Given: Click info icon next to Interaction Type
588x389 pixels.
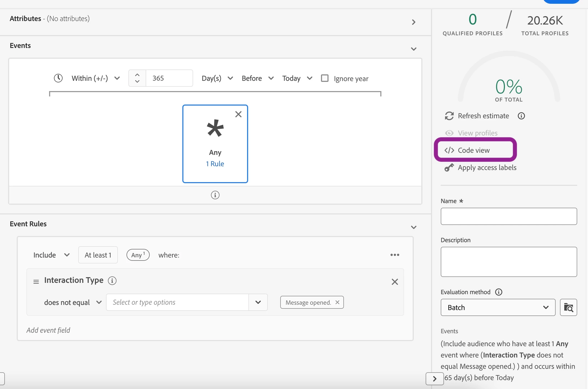Looking at the screenshot, I should [x=112, y=281].
